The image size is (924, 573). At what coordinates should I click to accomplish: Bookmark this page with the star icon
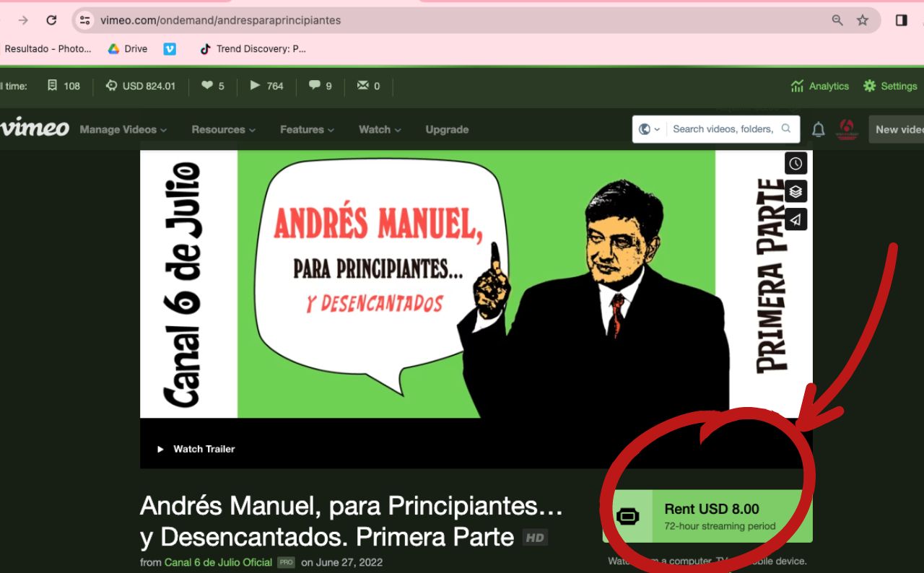coord(863,20)
